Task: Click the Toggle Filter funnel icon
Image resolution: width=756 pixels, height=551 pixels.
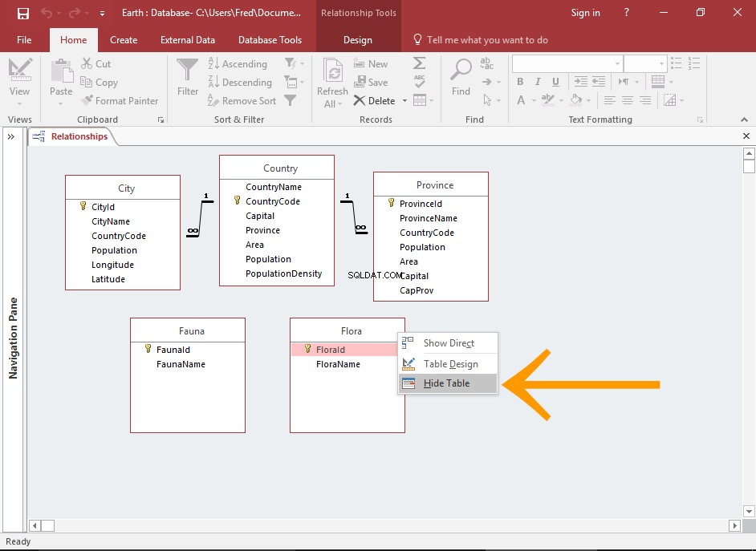Action: pos(291,100)
